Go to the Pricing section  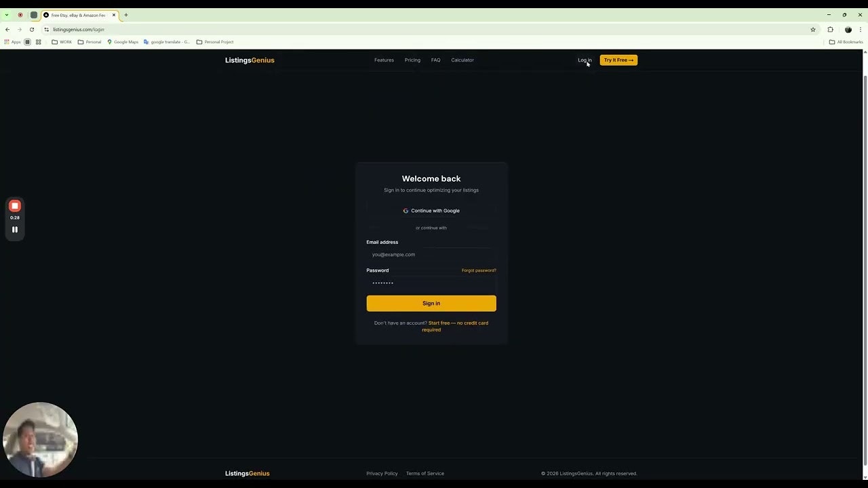click(x=412, y=60)
